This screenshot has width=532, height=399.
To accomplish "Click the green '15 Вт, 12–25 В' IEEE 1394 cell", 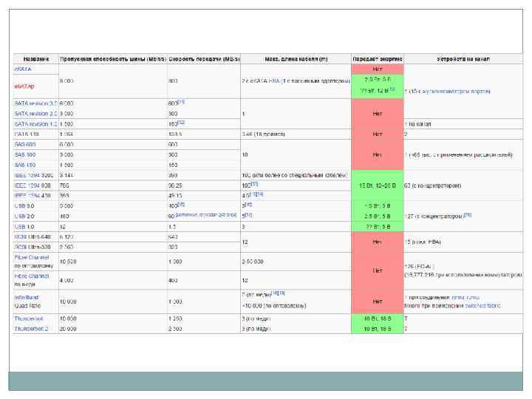I will [378, 185].
